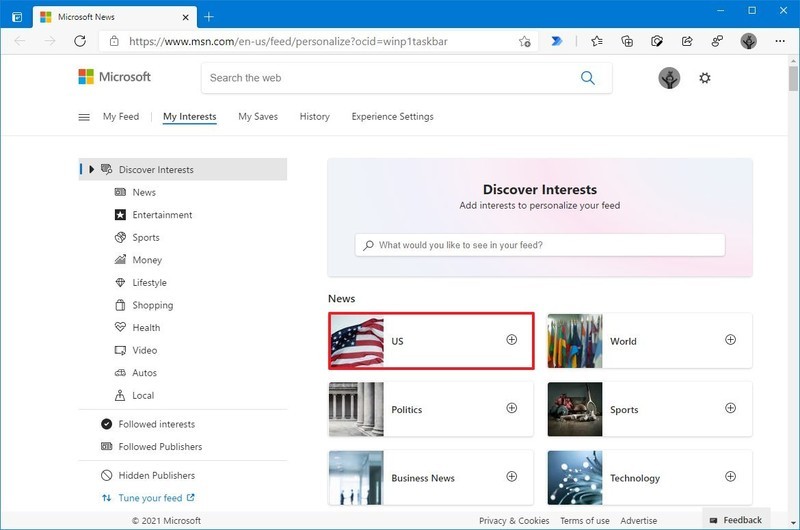Screen dimensions: 800x530
Task: View site information lock icon
Action: tap(114, 41)
